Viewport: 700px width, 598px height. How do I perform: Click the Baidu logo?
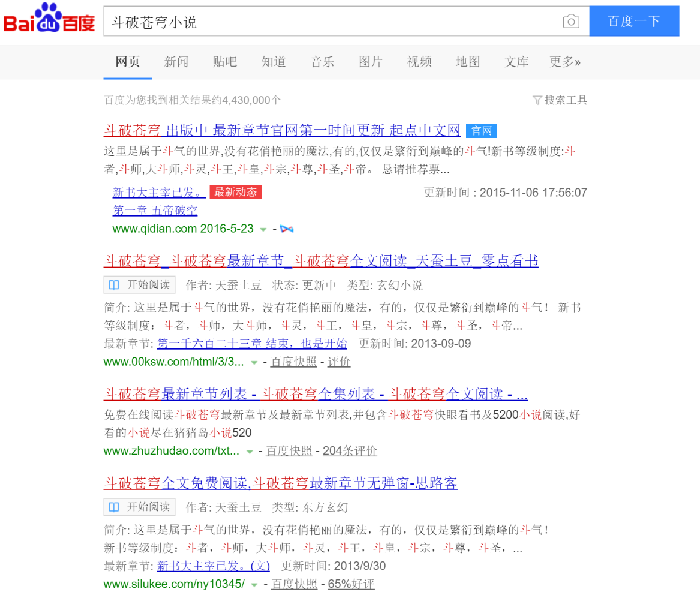49,19
